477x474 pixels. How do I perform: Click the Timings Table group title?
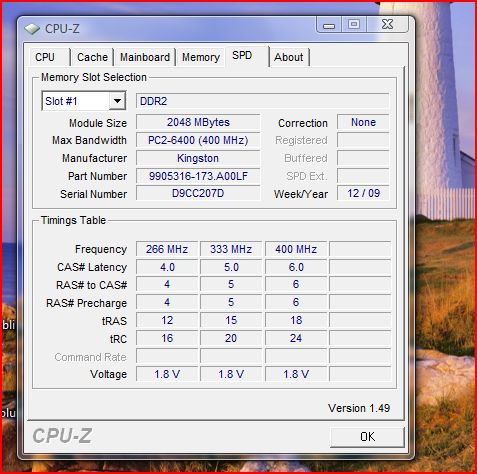[73, 220]
